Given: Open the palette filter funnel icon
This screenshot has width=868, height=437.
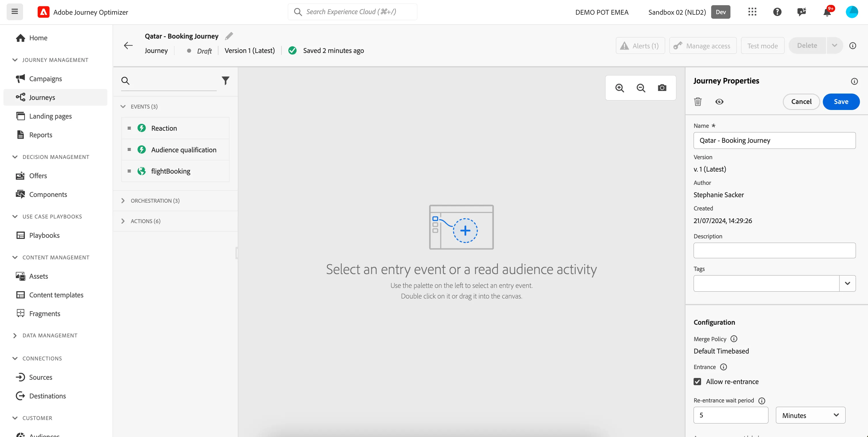Looking at the screenshot, I should coord(225,81).
